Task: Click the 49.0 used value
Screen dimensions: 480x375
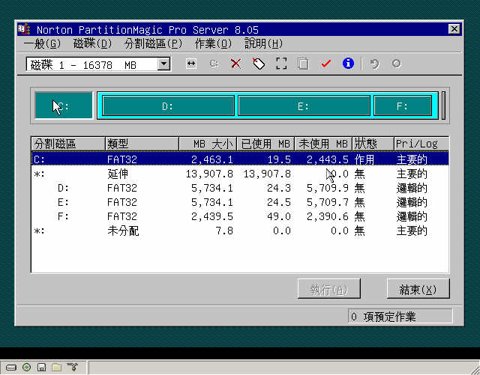Action: 279,217
